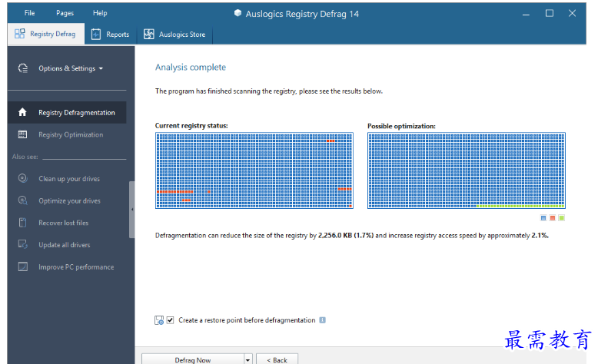This screenshot has height=364, width=598.
Task: Click the green legend color square
Action: click(561, 218)
